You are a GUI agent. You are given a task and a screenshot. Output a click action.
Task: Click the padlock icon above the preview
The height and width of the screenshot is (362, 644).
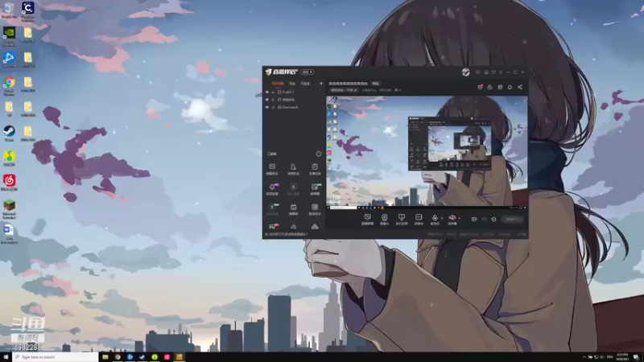tap(489, 87)
